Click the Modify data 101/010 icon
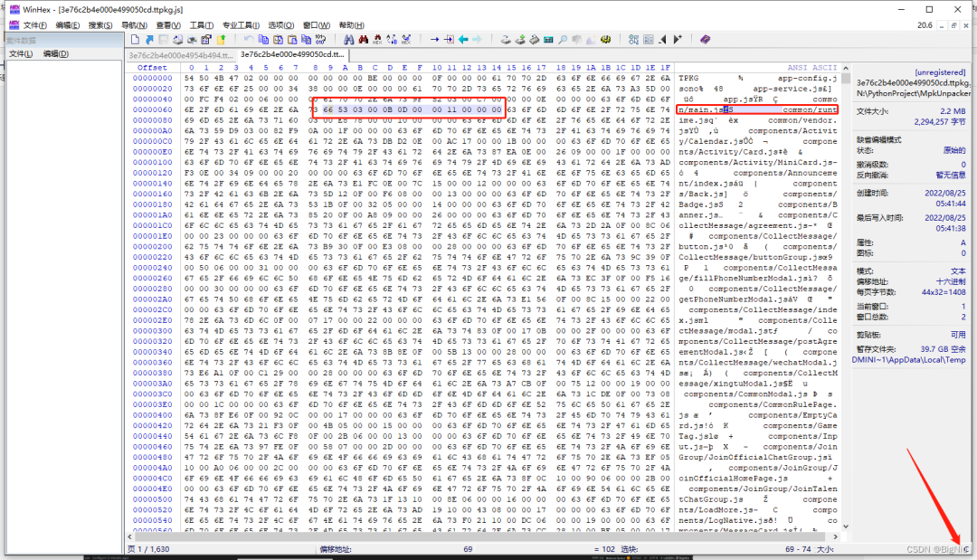Screen dimensions: 977x560 pos(320,39)
